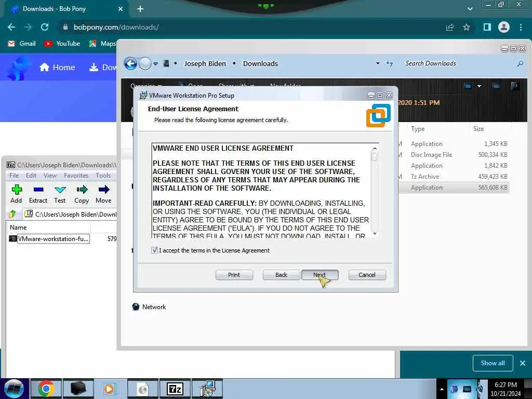Click Test in 7-Zip toolbar
The image size is (532, 399).
pos(60,194)
